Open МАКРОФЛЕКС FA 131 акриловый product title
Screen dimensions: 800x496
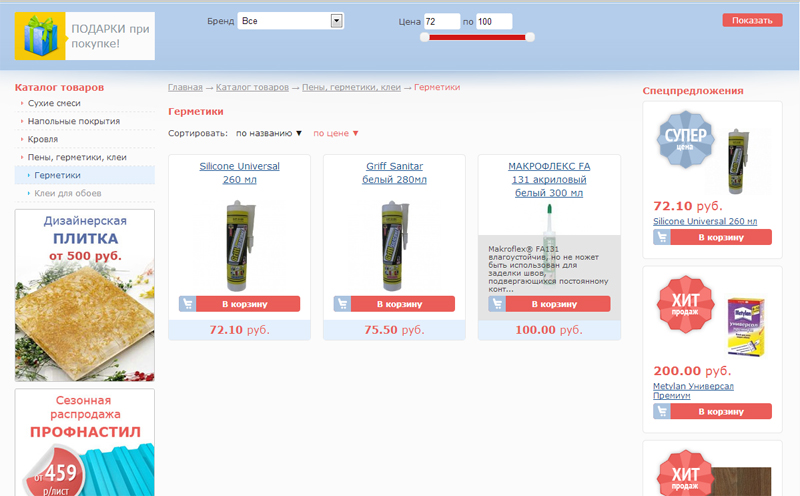pos(549,180)
